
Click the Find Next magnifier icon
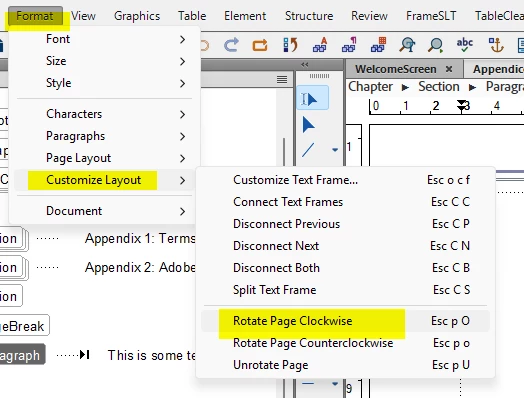click(x=436, y=45)
